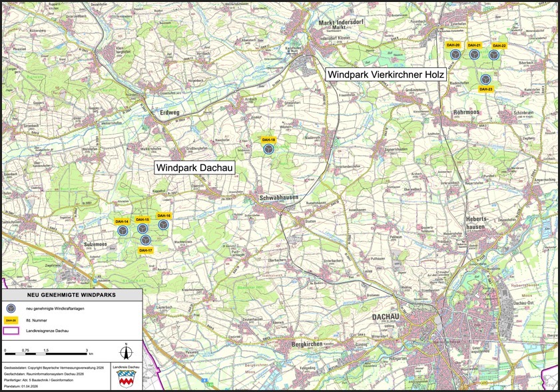Click the yellow DAH-20 legend sample label
The height and width of the screenshot is (392, 560).
11,319
